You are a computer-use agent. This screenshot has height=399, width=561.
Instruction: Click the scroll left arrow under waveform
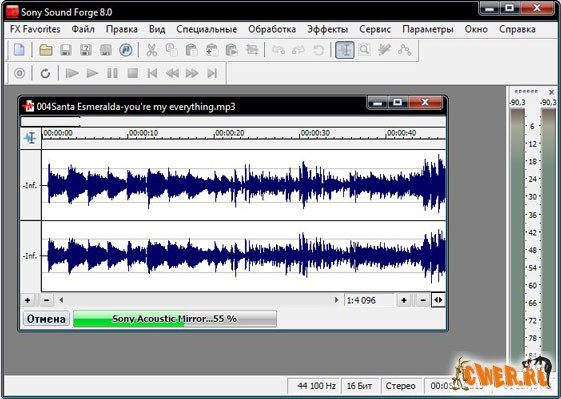tap(61, 300)
